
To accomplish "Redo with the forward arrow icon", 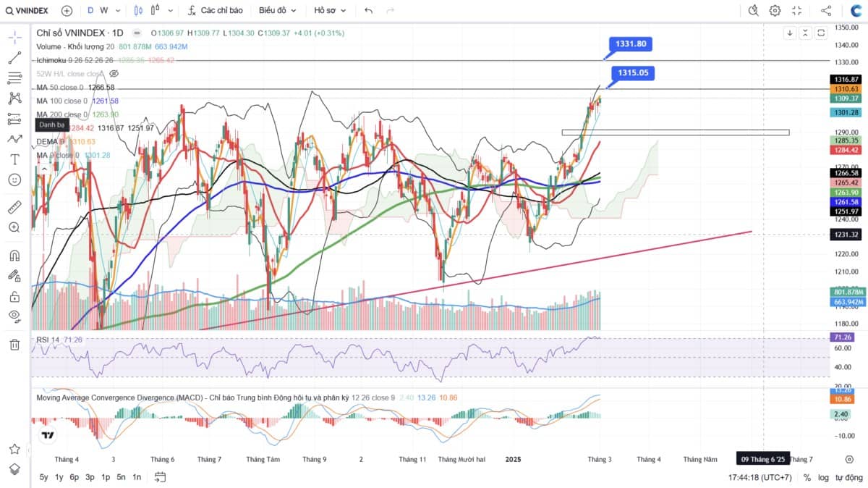I will pyautogui.click(x=391, y=11).
